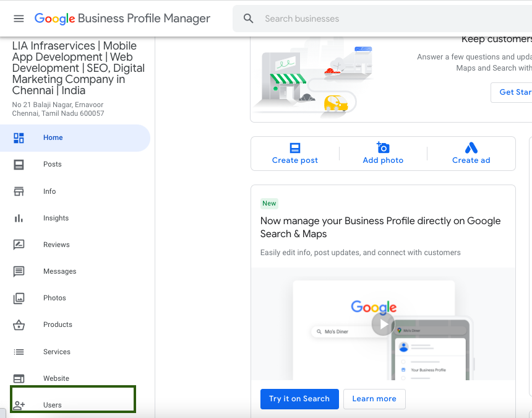The width and height of the screenshot is (532, 418).
Task: Select the Services list icon
Action: (x=19, y=352)
